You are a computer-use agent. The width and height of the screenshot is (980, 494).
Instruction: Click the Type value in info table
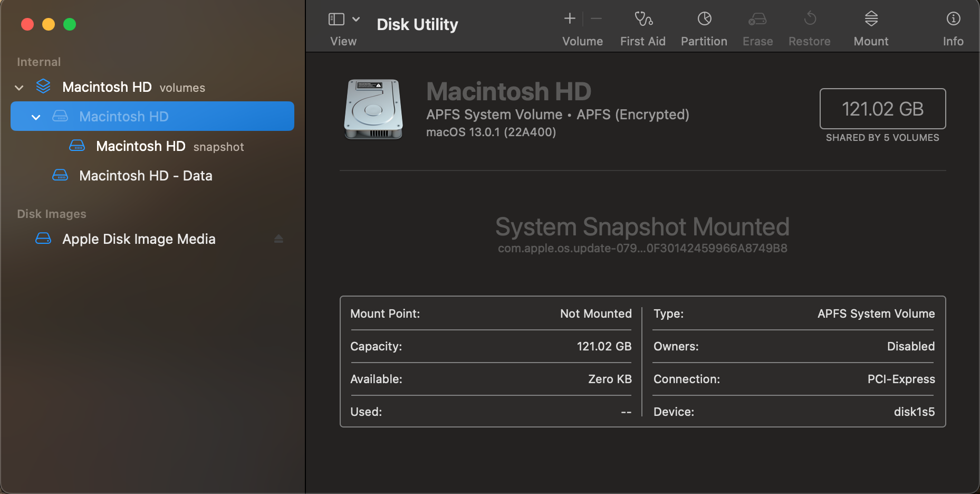[x=876, y=313]
